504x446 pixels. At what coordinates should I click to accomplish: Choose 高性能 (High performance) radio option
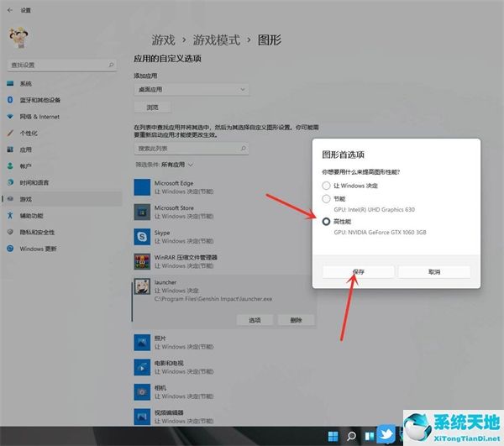(326, 222)
